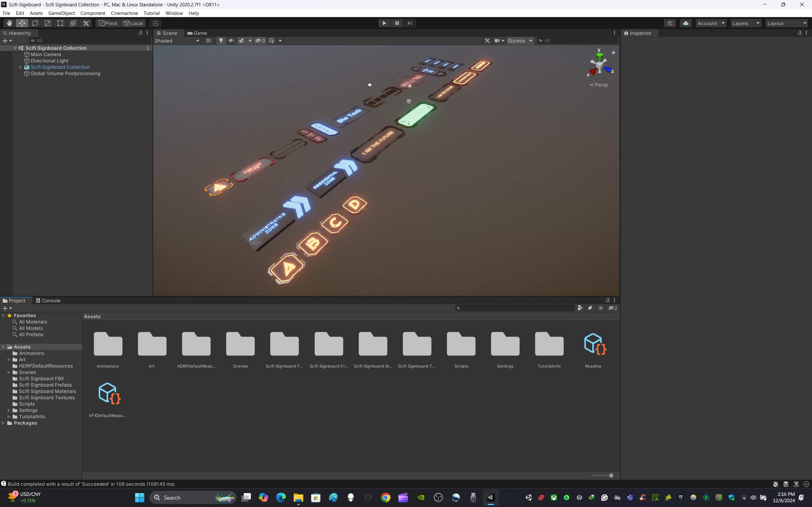The height and width of the screenshot is (507, 812).
Task: Toggle 2D view mode in Scene
Action: [208, 41]
